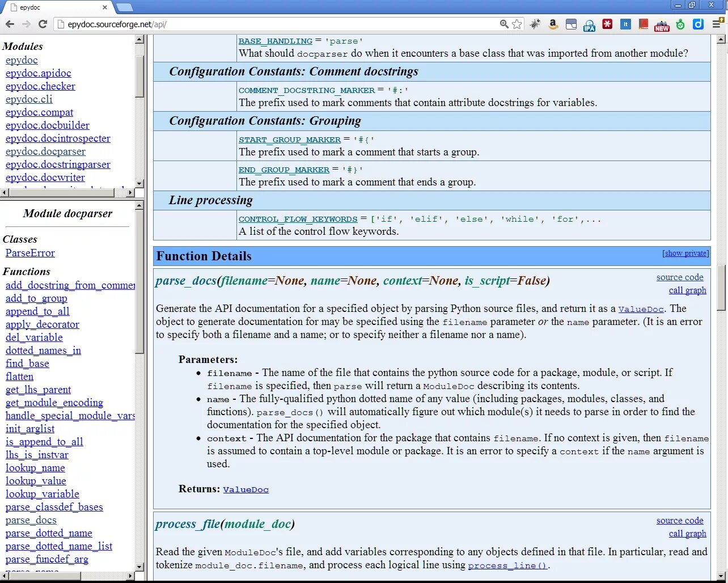Open get_module_encoding function link
The image size is (728, 583).
pyautogui.click(x=54, y=403)
